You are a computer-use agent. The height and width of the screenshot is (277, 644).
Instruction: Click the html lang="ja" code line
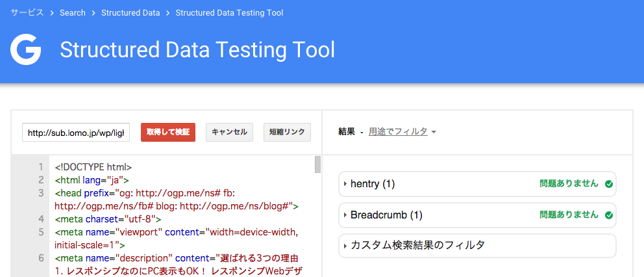click(x=92, y=180)
